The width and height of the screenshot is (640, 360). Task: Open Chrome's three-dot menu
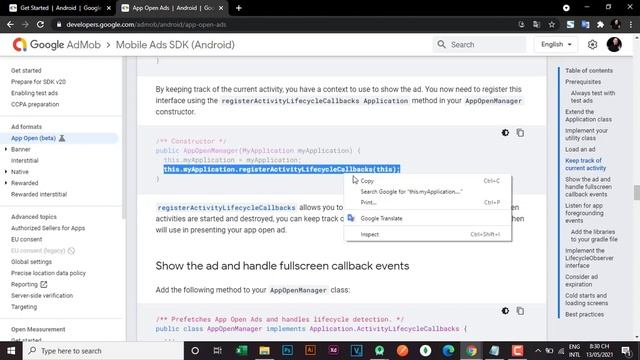(631, 24)
